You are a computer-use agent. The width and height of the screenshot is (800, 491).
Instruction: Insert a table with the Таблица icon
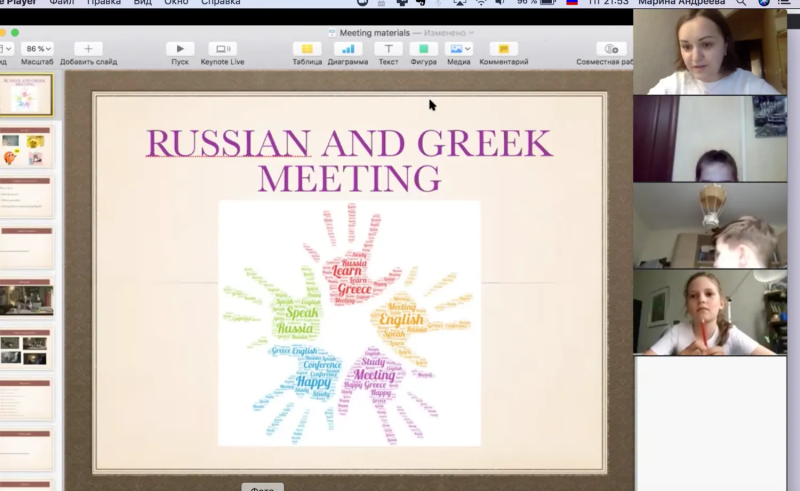pyautogui.click(x=307, y=49)
